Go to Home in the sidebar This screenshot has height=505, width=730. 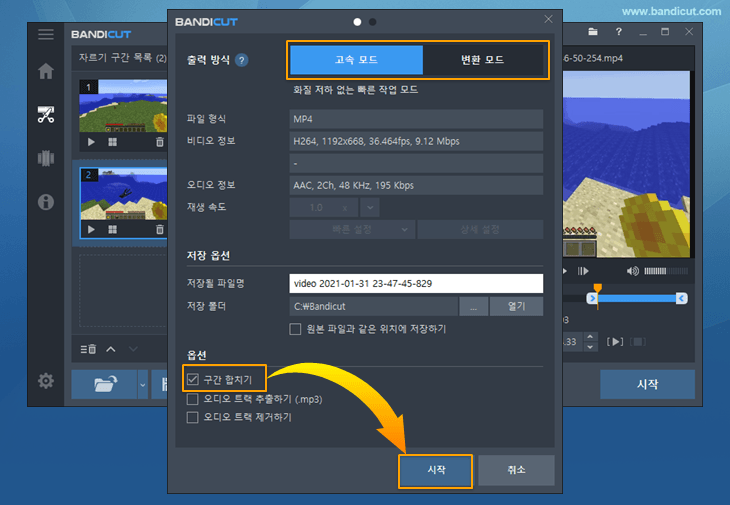pyautogui.click(x=46, y=71)
